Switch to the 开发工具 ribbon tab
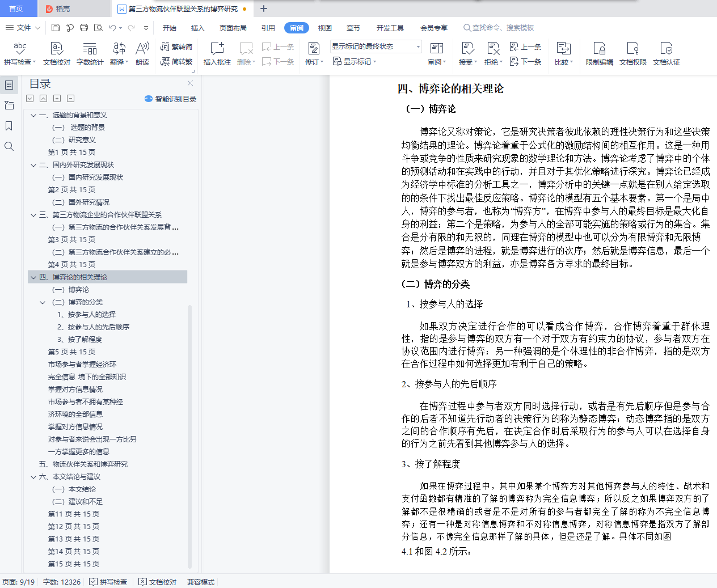This screenshot has width=717, height=588. tap(390, 28)
